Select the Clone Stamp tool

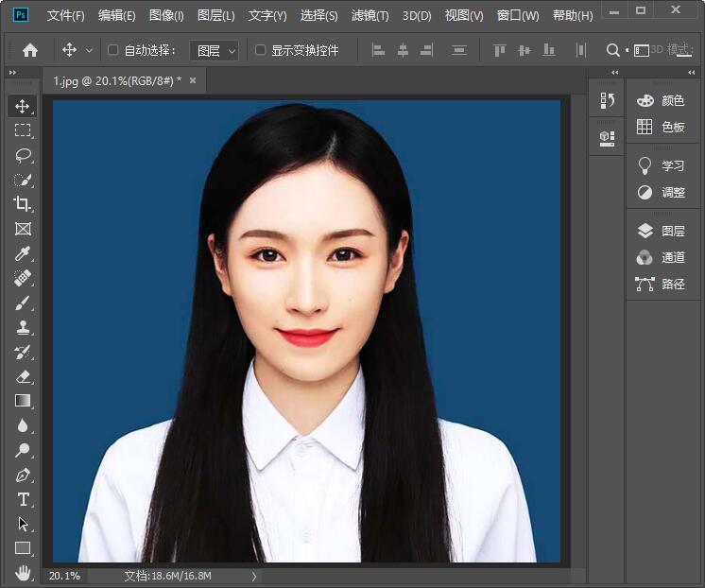[23, 327]
